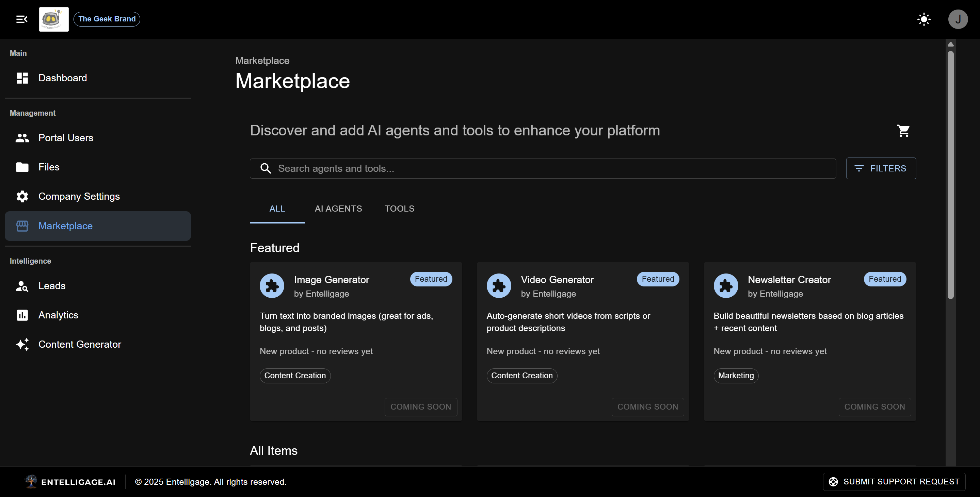Open Files section
980x497 pixels.
pyautogui.click(x=98, y=167)
